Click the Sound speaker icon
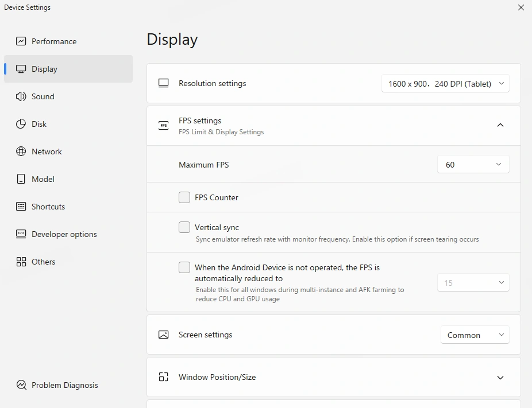The height and width of the screenshot is (408, 532). tap(21, 96)
